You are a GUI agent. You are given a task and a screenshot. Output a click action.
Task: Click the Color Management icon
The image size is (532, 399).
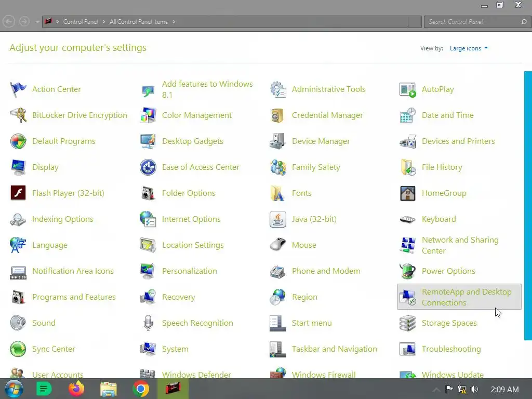[148, 115]
